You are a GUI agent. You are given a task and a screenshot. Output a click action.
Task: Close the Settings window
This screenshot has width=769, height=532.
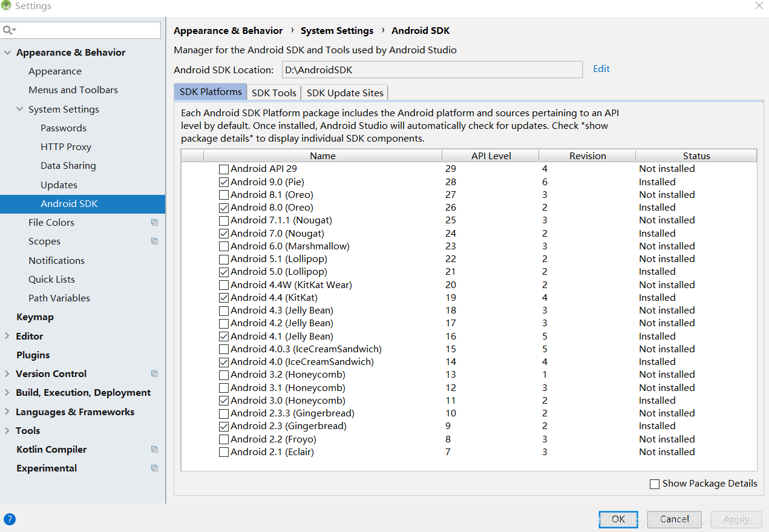tap(759, 5)
